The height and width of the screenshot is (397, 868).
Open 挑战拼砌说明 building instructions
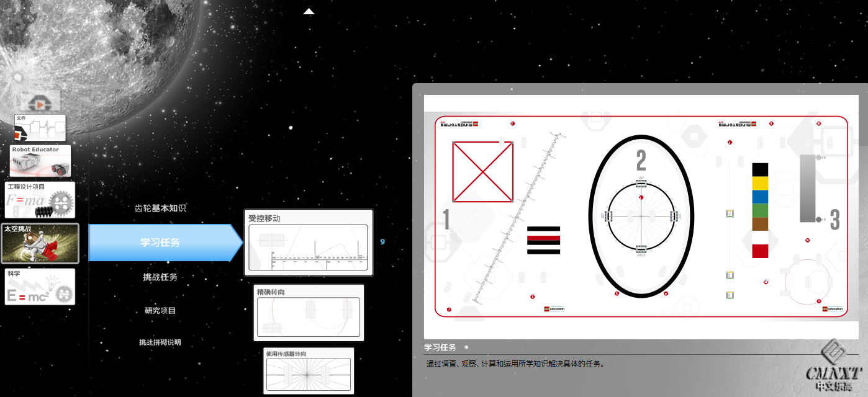(160, 342)
